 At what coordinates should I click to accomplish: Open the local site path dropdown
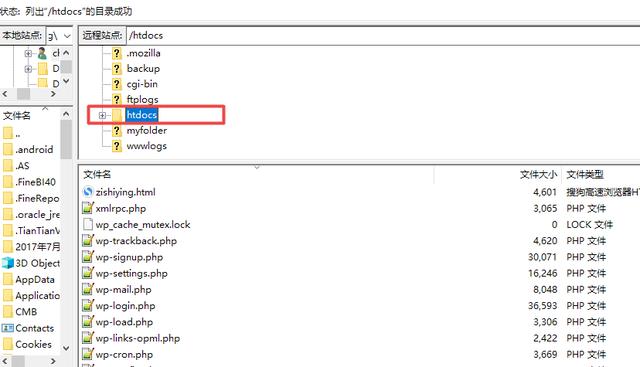67,36
